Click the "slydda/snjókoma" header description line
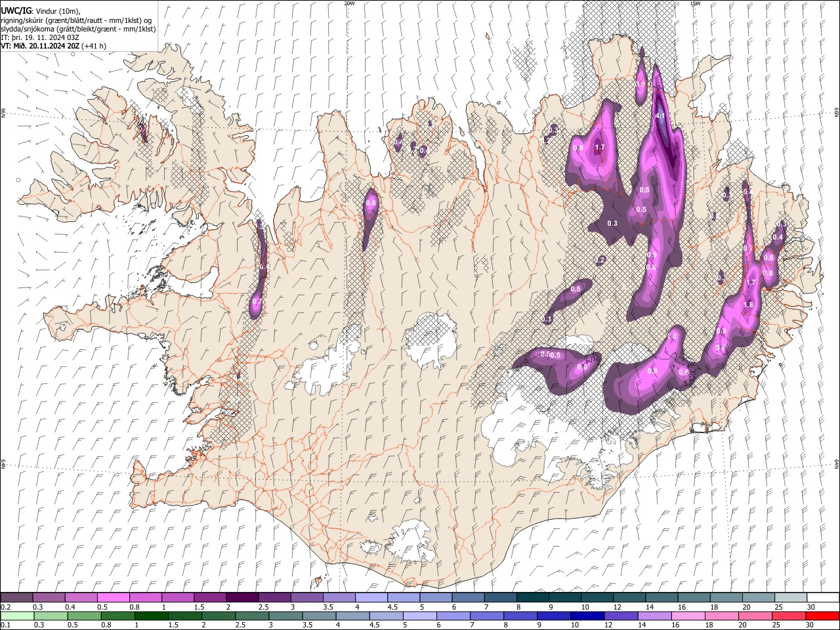The height and width of the screenshot is (630, 840). pos(78,29)
